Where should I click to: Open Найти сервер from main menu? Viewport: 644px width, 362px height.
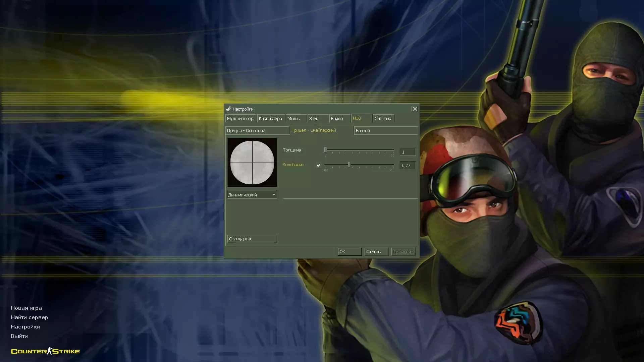pyautogui.click(x=30, y=317)
